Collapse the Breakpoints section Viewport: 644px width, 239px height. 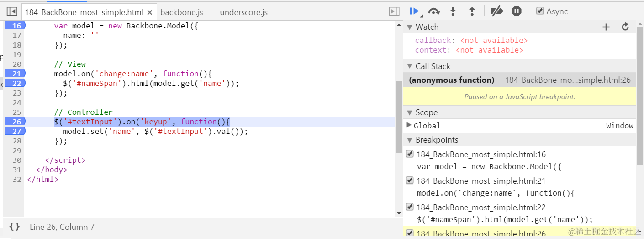[x=410, y=140]
